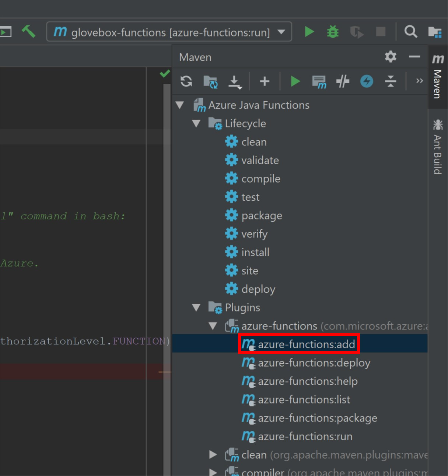Open the Ant Build side tab
The height and width of the screenshot is (476, 448).
438,147
